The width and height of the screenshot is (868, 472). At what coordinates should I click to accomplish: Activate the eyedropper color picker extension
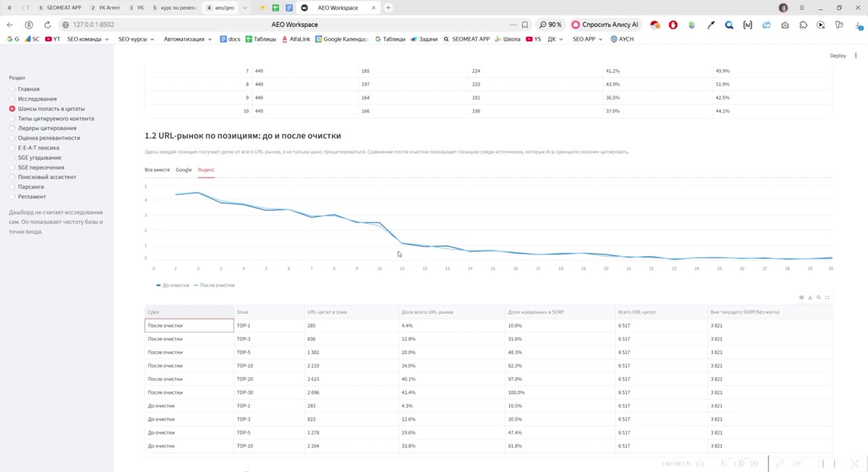(711, 24)
